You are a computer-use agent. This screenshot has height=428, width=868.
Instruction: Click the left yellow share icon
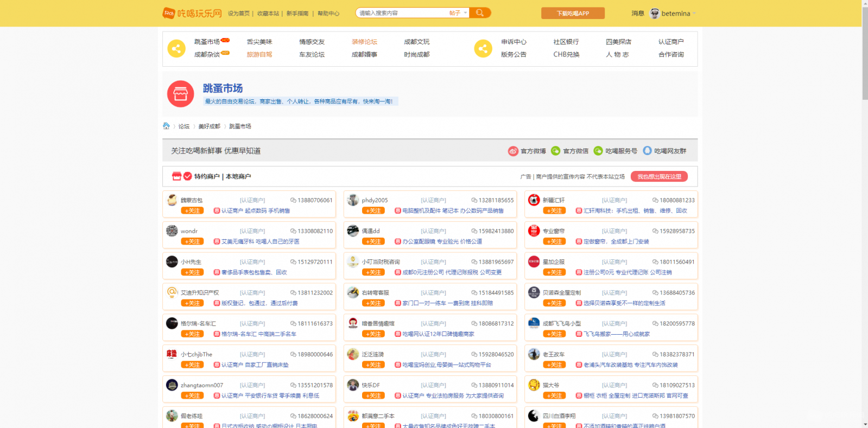[176, 49]
